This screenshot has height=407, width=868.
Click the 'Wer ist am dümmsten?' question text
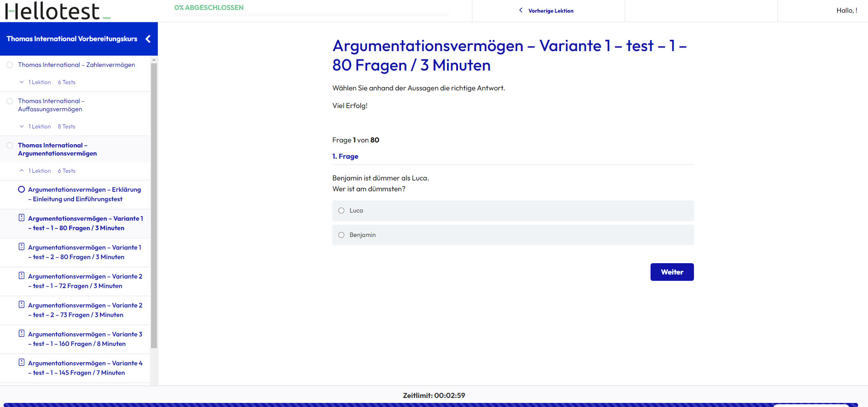369,189
